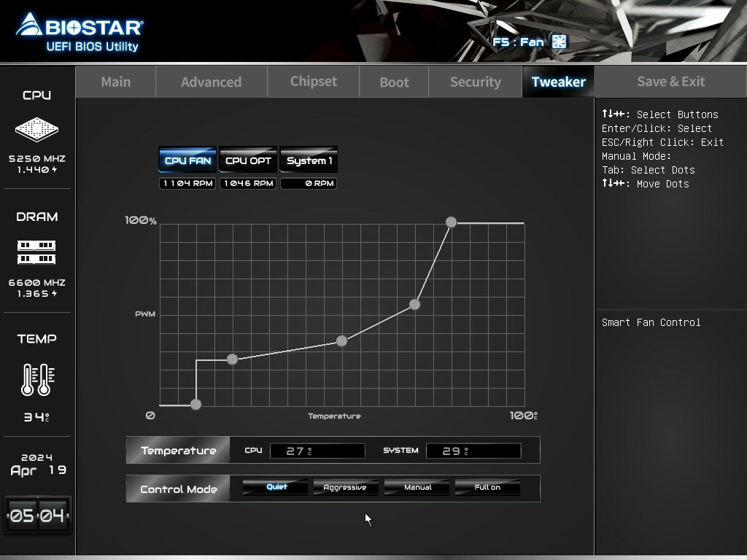Image resolution: width=747 pixels, height=560 pixels.
Task: Click the 'Tab: Select Dots' help line
Action: 648,170
